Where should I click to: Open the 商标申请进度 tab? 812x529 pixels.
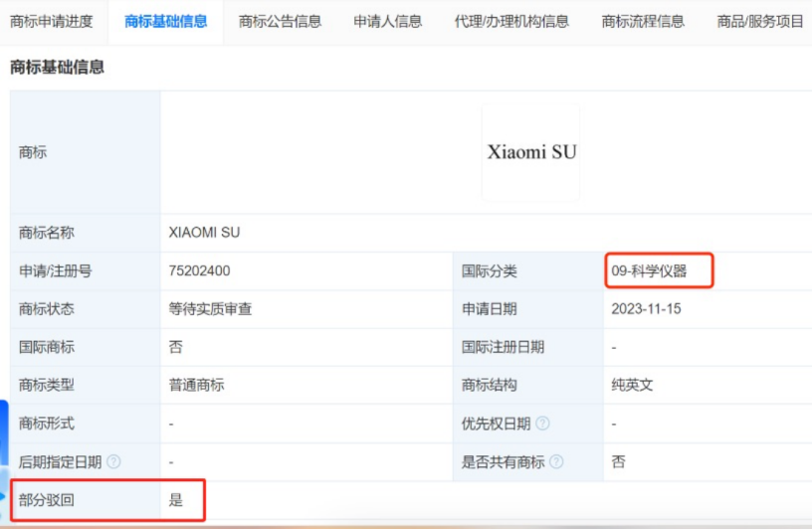click(52, 22)
